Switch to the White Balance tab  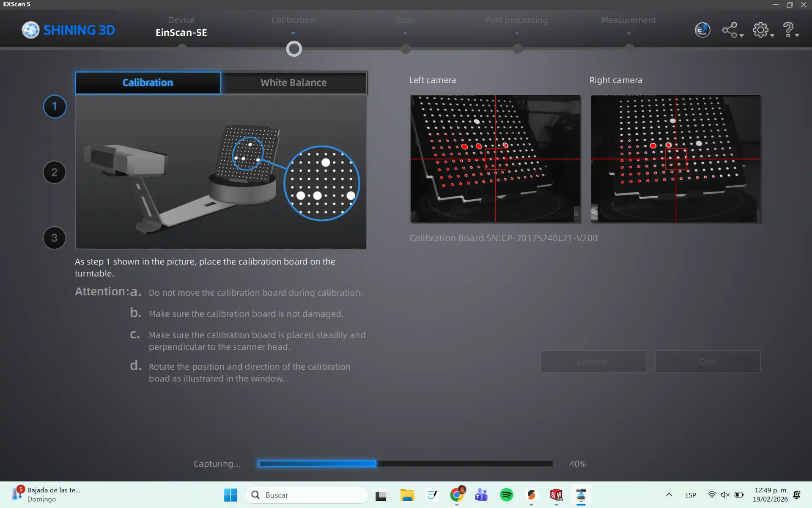(x=294, y=82)
